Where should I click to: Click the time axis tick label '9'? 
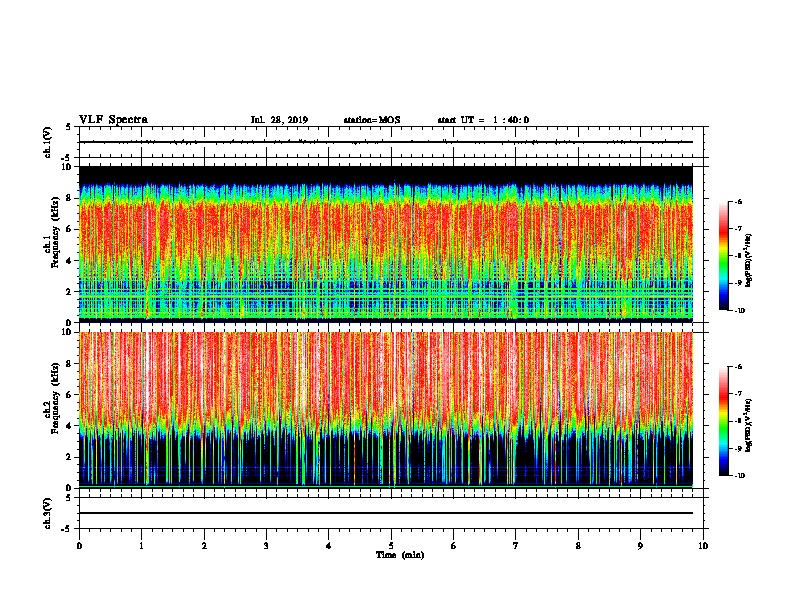(x=640, y=546)
